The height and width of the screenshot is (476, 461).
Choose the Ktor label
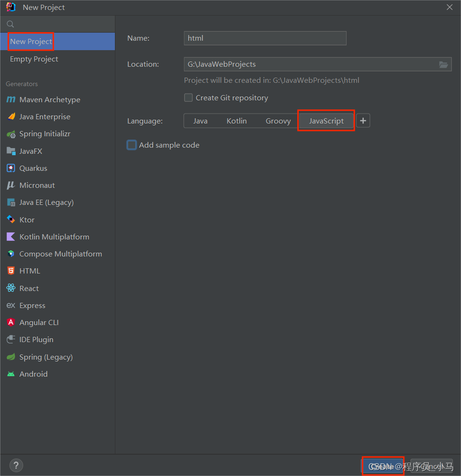[x=26, y=220]
